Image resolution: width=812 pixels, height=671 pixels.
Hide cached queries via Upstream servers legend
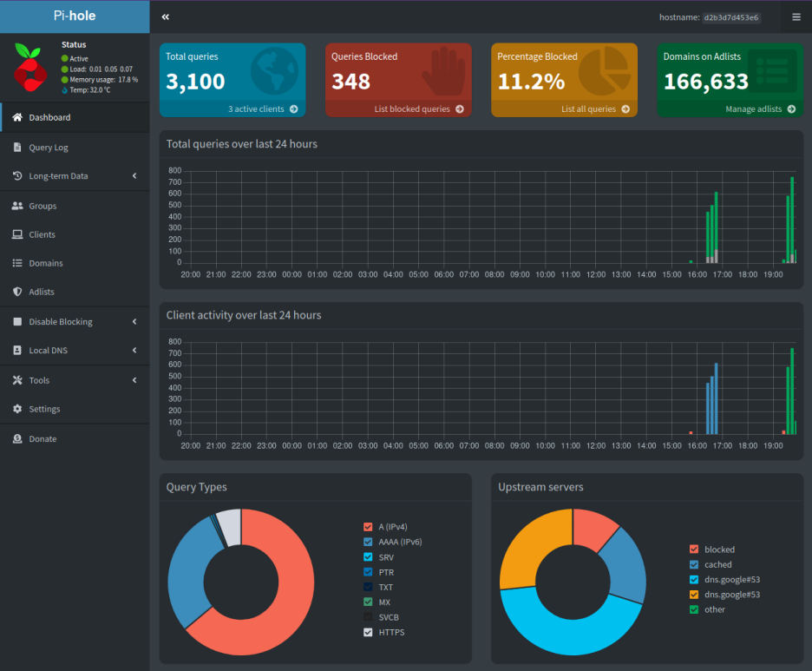692,564
